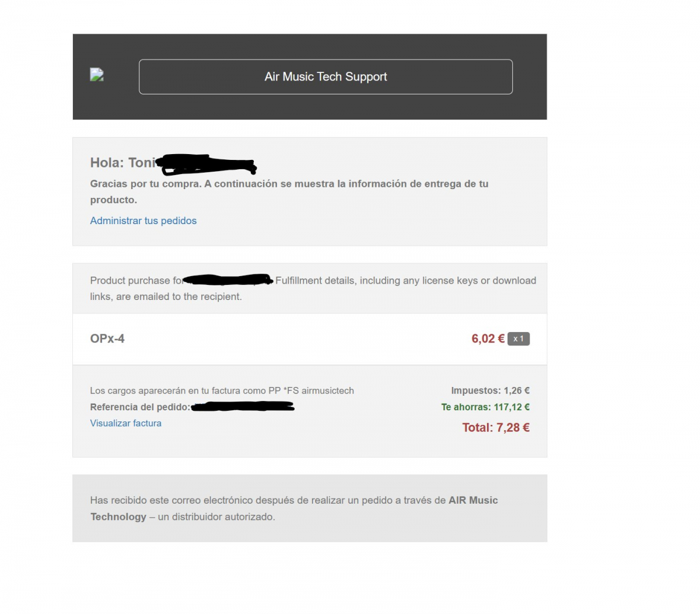Select the OPx-4 product name
The height and width of the screenshot is (614, 700).
[107, 339]
